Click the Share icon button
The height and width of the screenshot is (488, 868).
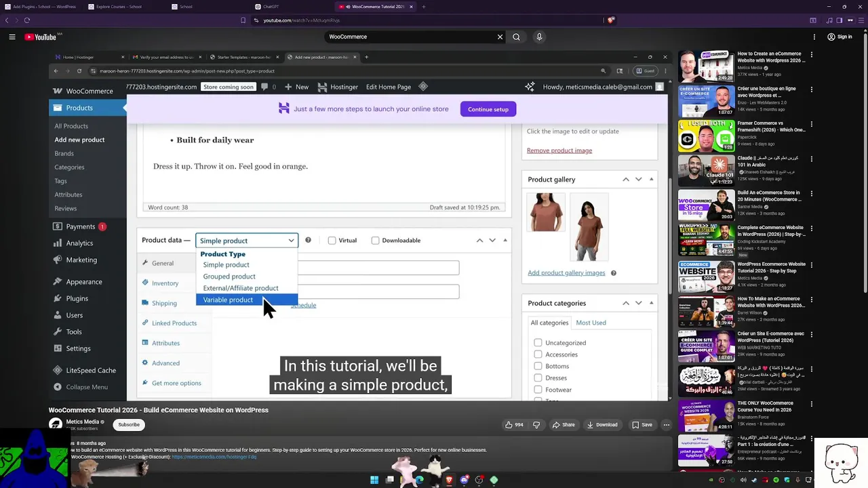coord(564,425)
